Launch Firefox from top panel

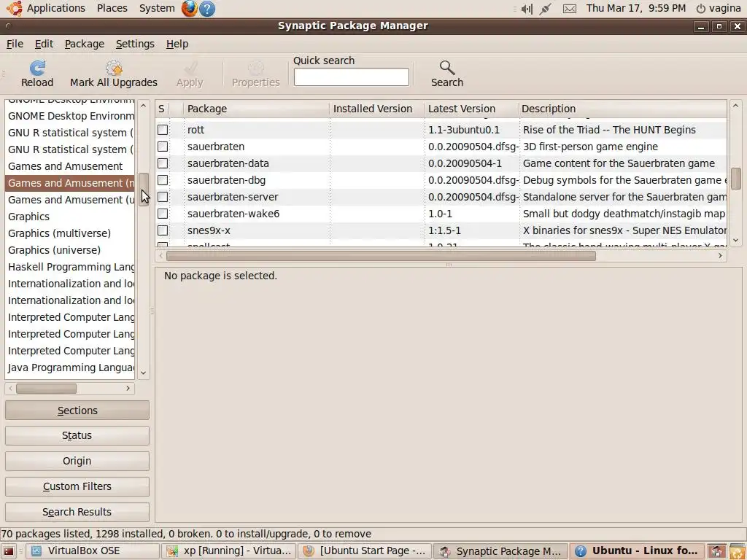click(x=190, y=9)
